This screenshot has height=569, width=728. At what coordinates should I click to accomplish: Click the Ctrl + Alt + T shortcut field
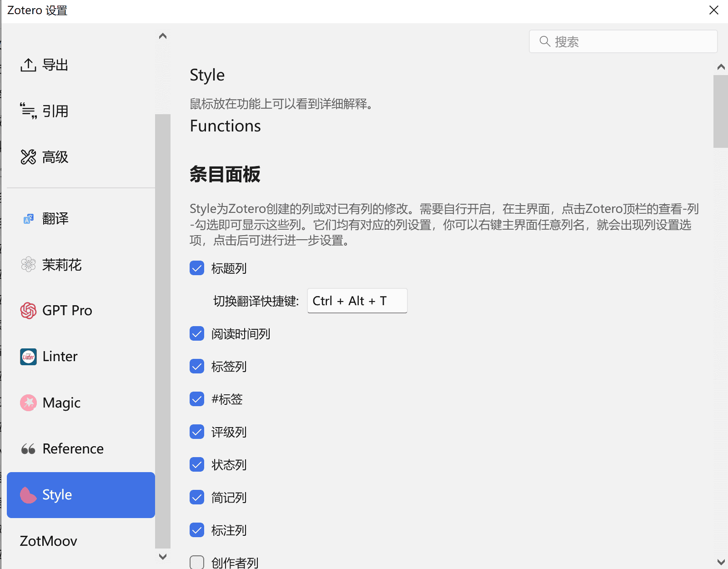357,301
